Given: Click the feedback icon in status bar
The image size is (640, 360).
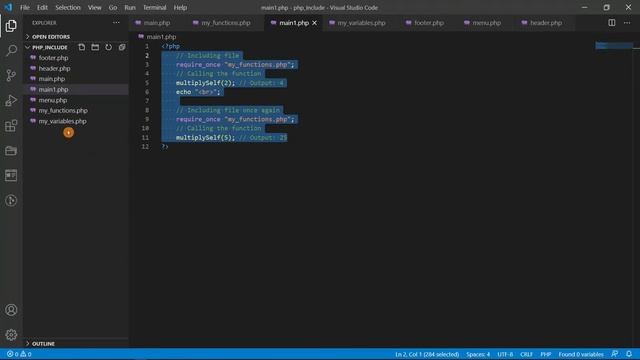Looking at the screenshot, I should pyautogui.click(x=615, y=354).
